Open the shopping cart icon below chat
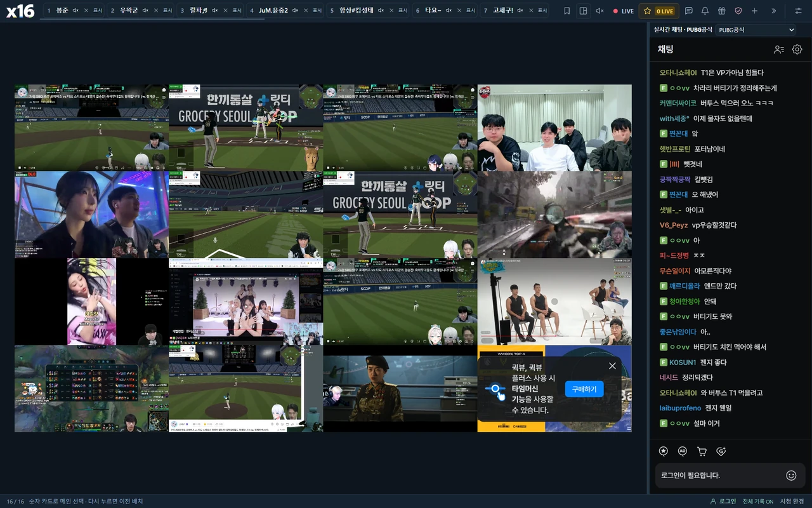Viewport: 812px width, 508px height. pyautogui.click(x=702, y=451)
